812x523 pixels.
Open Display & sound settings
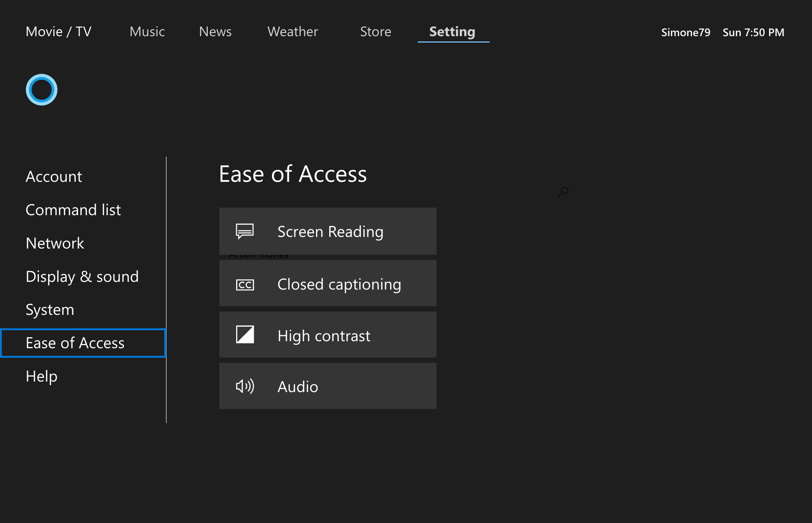pos(82,277)
